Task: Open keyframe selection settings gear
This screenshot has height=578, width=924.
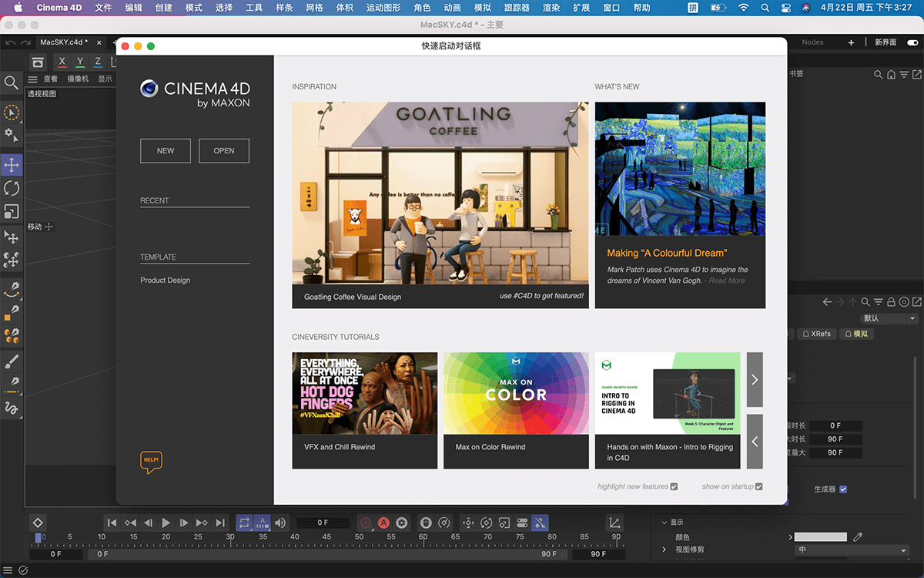Action: (401, 523)
